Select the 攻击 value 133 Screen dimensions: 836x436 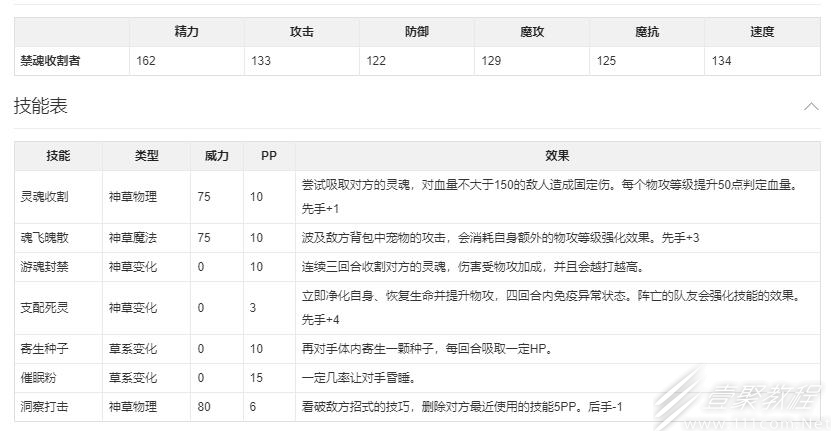[x=261, y=61]
